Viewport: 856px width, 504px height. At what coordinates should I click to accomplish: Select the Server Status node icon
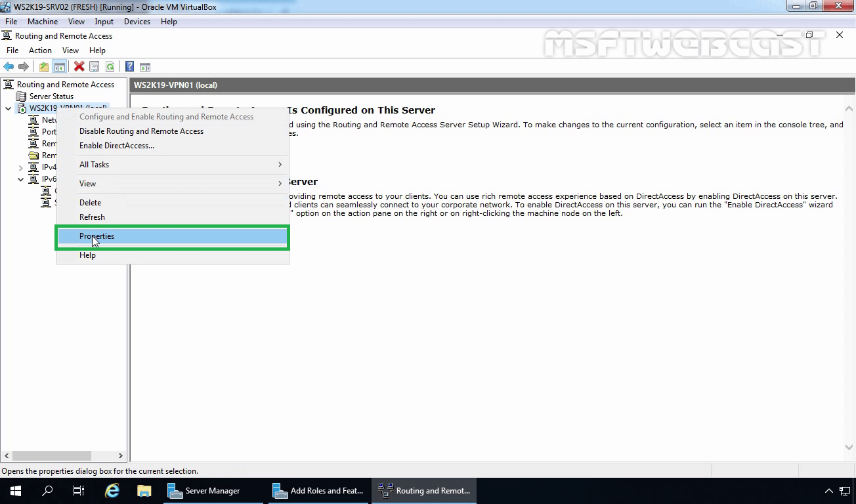(x=22, y=96)
